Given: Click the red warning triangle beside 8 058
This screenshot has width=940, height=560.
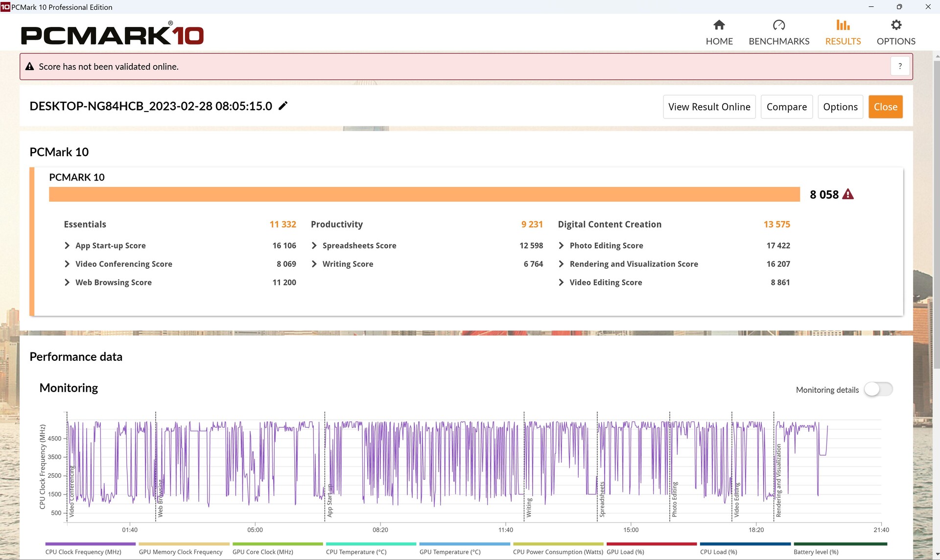Looking at the screenshot, I should (848, 194).
